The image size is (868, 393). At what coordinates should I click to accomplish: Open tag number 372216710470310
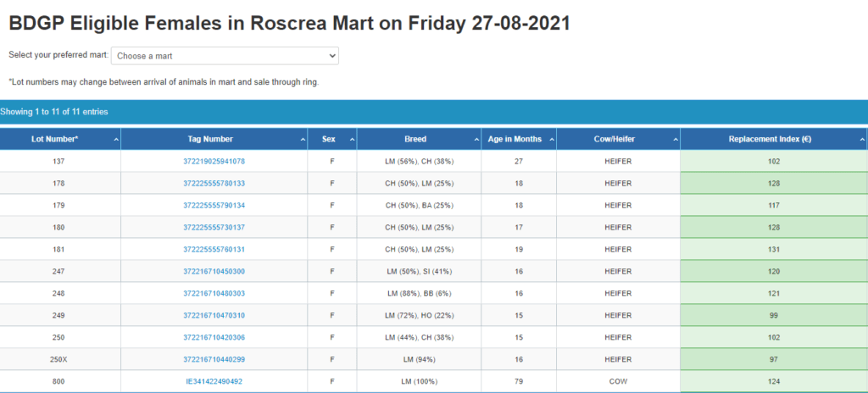coord(214,316)
